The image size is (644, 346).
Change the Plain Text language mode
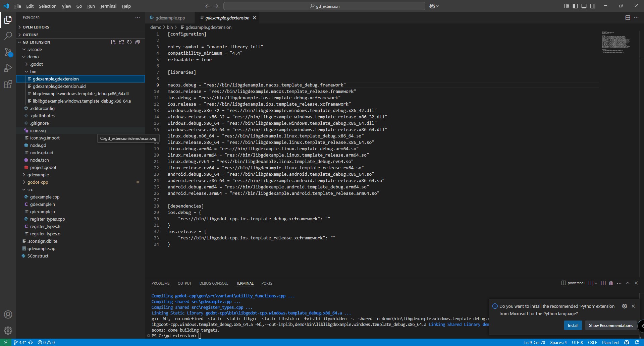coord(610,342)
